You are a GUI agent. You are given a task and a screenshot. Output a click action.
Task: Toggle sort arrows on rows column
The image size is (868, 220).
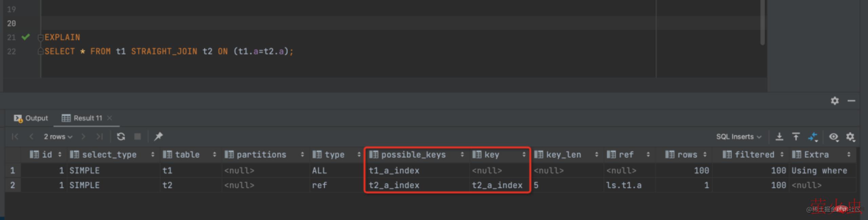(x=705, y=155)
